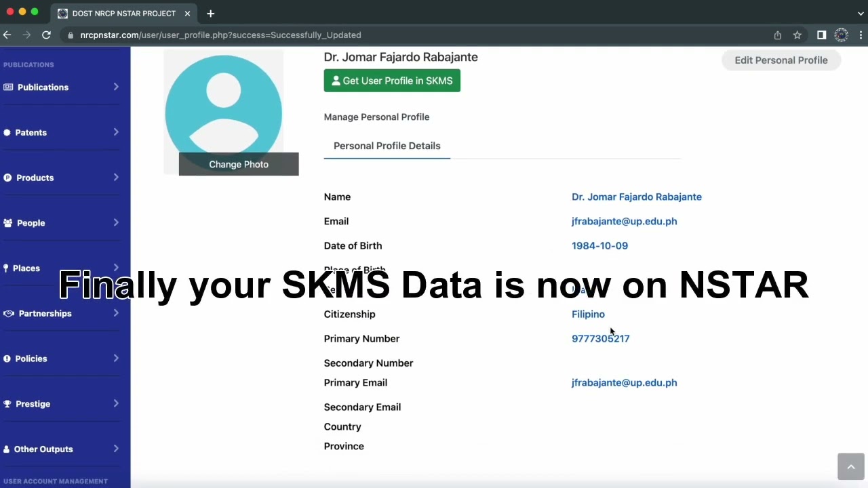868x488 pixels.
Task: Expand Products menu chevron
Action: pyautogui.click(x=116, y=177)
